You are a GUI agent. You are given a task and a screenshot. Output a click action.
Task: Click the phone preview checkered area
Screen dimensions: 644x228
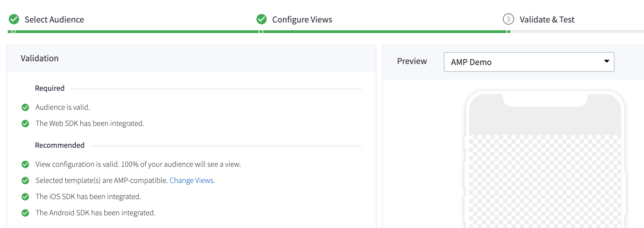coord(545,182)
